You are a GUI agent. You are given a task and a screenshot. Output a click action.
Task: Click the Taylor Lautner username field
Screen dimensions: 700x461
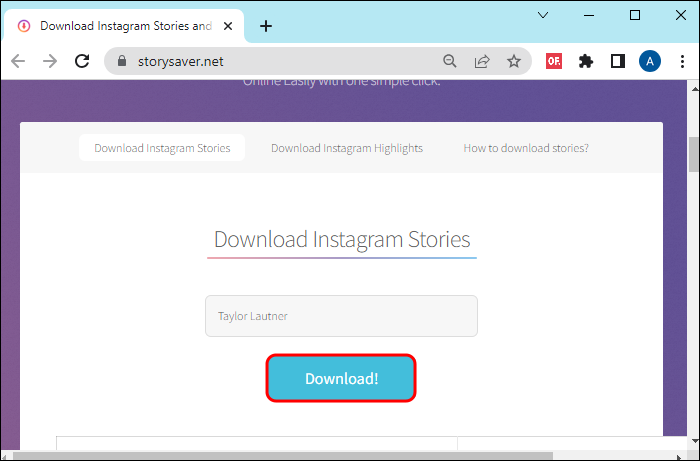click(341, 316)
